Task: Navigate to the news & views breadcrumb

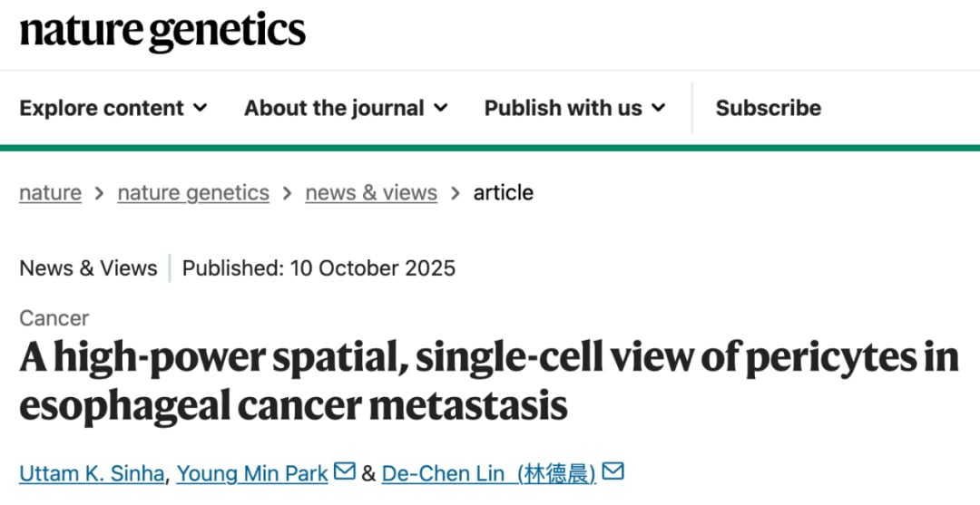Action: 371,193
